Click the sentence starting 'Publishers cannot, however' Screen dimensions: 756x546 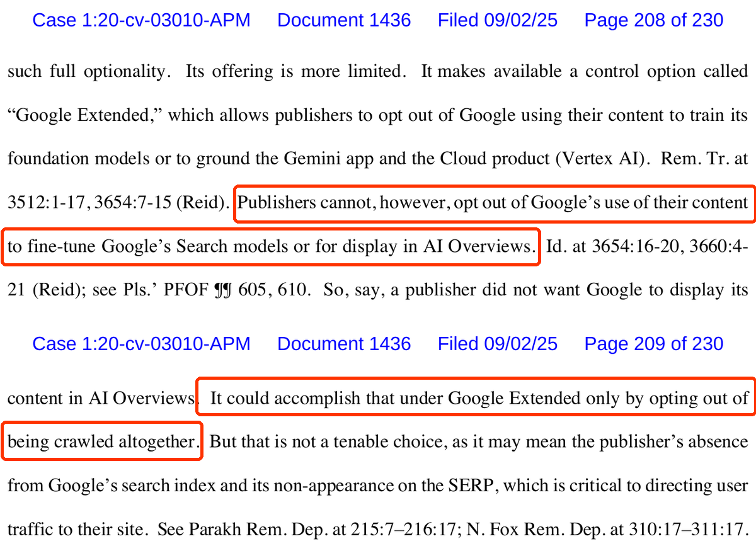493,203
